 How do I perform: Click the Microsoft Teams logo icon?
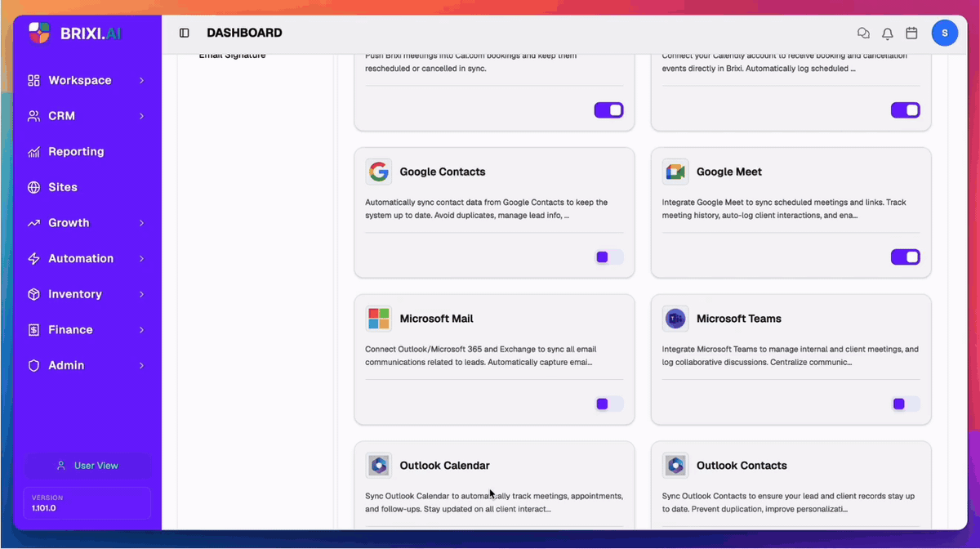click(x=675, y=319)
